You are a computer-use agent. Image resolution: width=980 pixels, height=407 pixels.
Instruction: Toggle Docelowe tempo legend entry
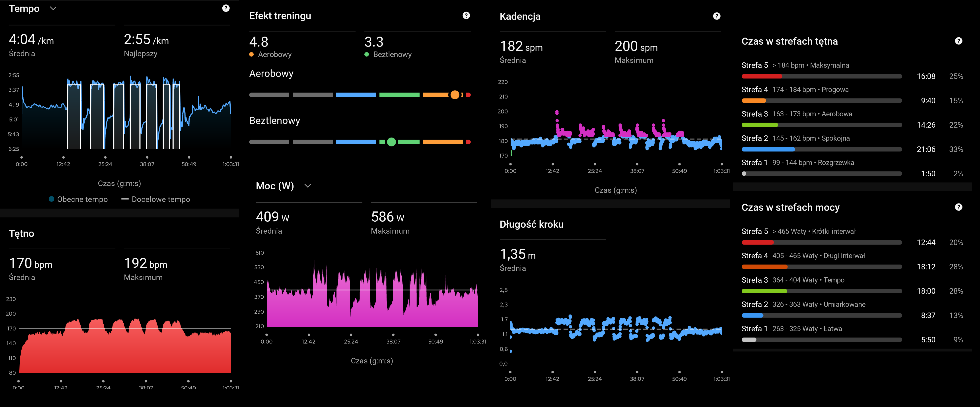point(156,199)
